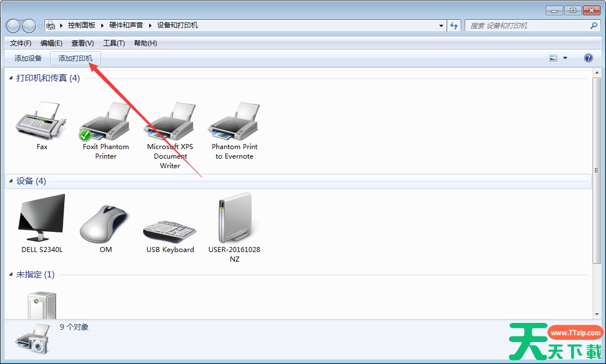Collapse the 打印机和传真 group
This screenshot has width=606, height=364.
pyautogui.click(x=11, y=78)
